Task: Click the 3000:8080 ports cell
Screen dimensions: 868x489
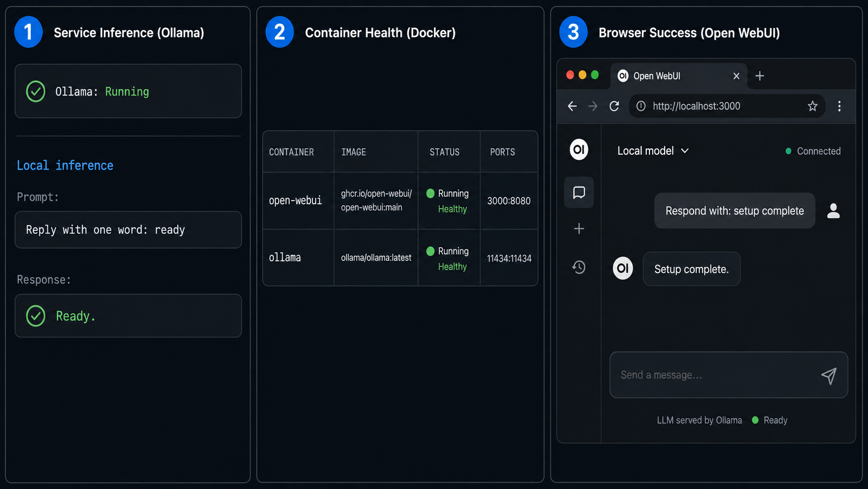Action: pyautogui.click(x=509, y=201)
